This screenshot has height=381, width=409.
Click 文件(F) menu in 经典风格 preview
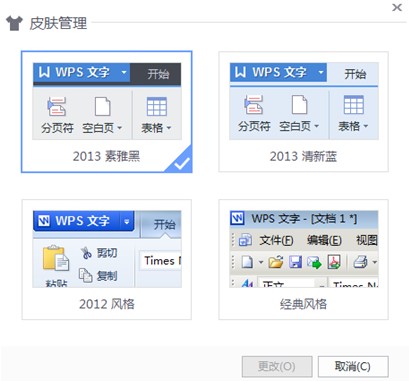pyautogui.click(x=276, y=240)
